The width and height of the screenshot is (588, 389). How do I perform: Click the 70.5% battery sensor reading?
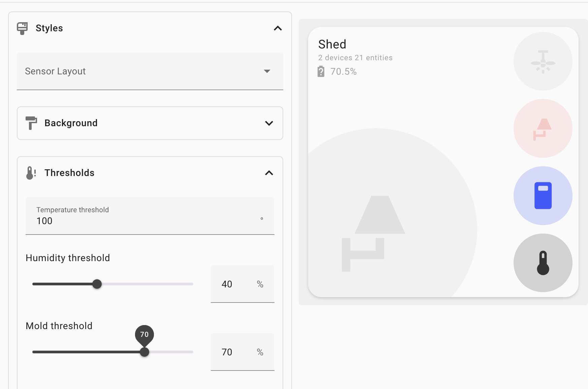(x=343, y=72)
